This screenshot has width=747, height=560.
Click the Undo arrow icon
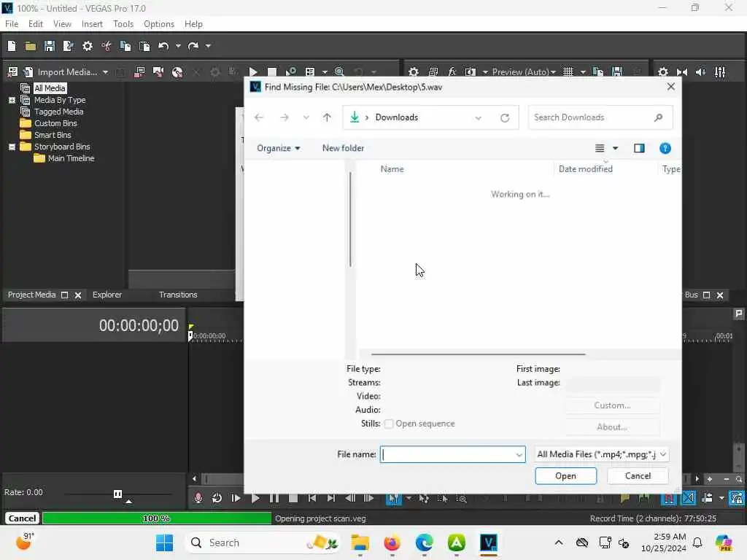pos(163,46)
